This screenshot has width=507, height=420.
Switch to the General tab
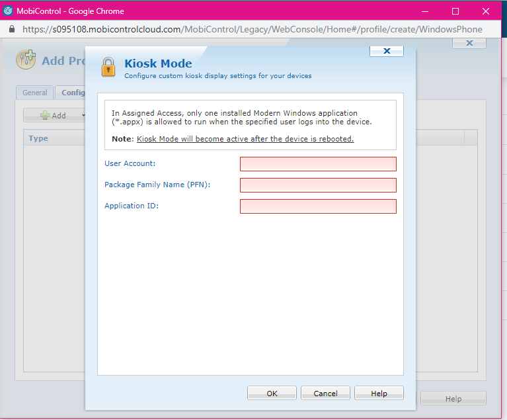pyautogui.click(x=34, y=93)
